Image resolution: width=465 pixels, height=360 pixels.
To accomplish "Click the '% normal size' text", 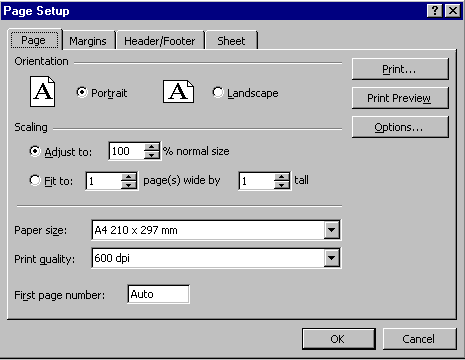I will point(196,151).
